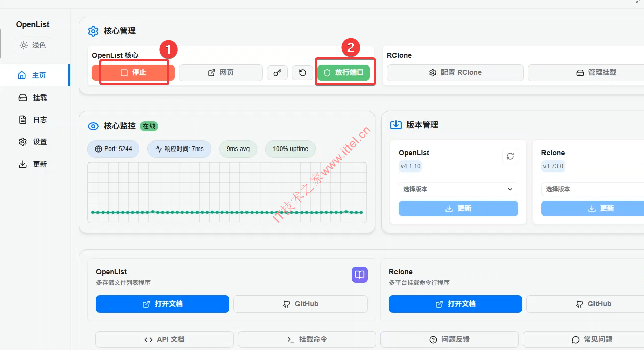Click the Port 5244 globe badge
The width and height of the screenshot is (644, 350).
click(113, 149)
